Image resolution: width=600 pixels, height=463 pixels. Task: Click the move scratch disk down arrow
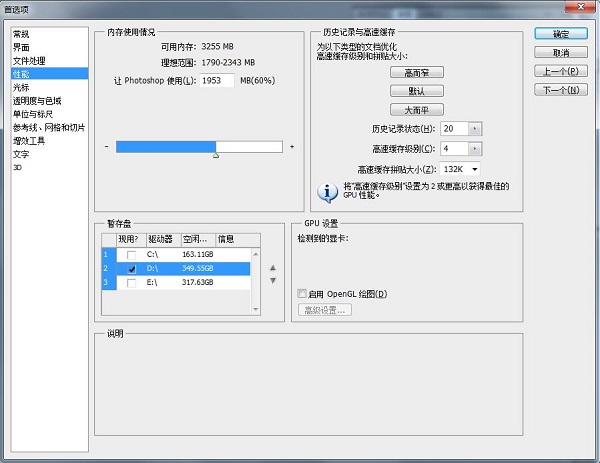coord(272,280)
